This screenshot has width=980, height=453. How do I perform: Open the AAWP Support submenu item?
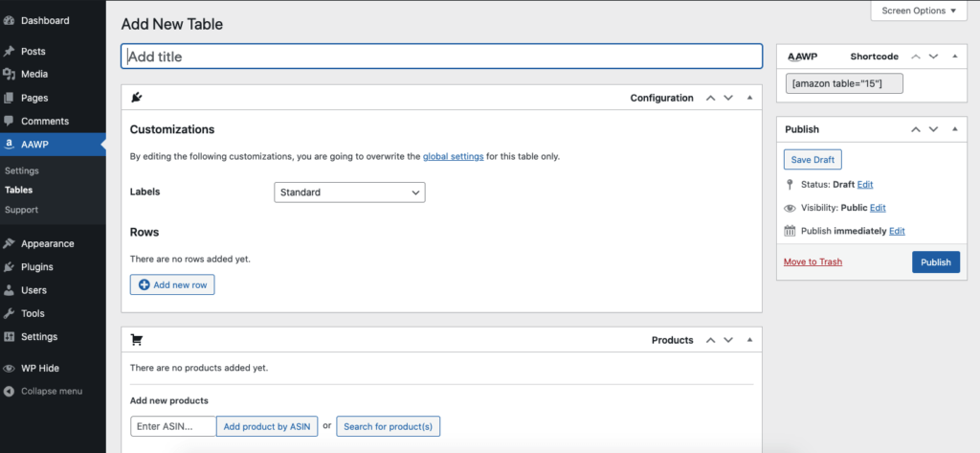pyautogui.click(x=21, y=210)
